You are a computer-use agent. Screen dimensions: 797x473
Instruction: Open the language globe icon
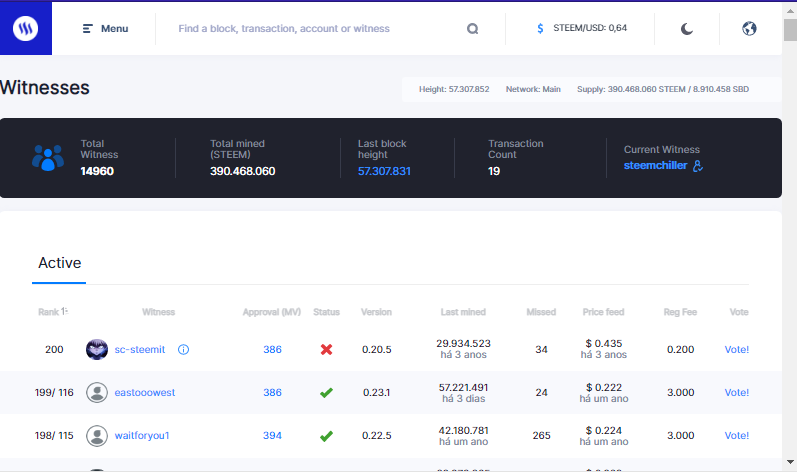click(x=749, y=28)
